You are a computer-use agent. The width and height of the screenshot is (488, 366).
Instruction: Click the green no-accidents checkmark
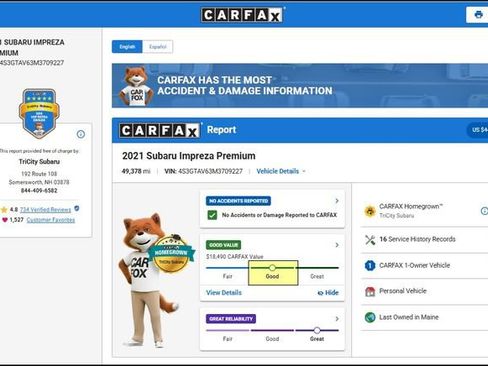tap(212, 215)
